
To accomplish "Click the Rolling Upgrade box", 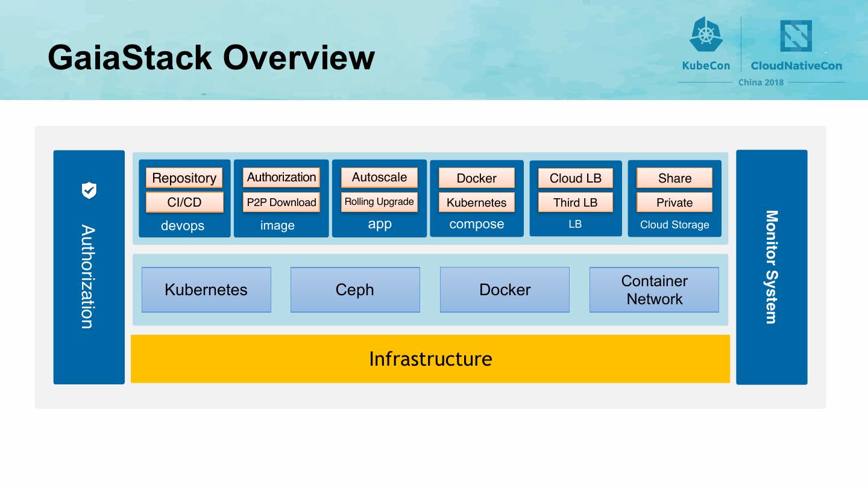I will (x=379, y=202).
